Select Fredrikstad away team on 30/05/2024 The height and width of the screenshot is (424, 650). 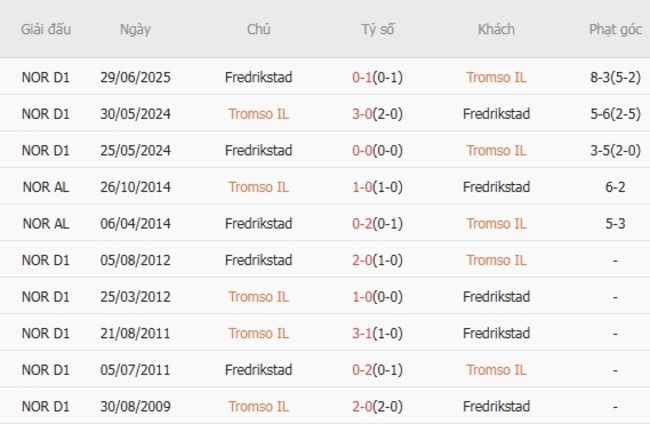pos(496,114)
